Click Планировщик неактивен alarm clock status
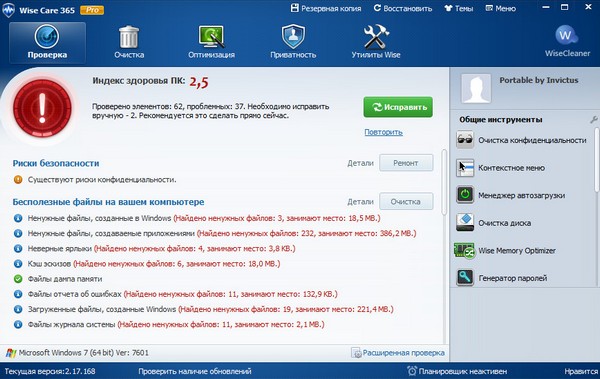 pos(457,371)
